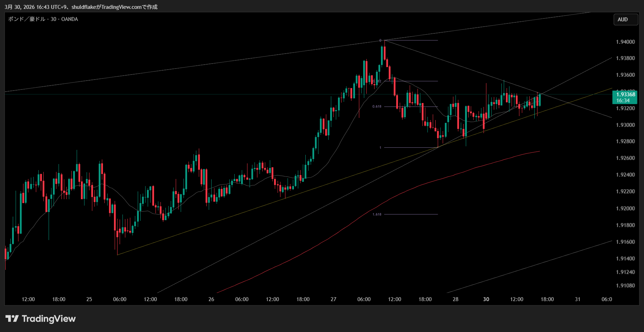Click the TradingView wordmark text
Screen dimensions: 644x332
[49, 319]
